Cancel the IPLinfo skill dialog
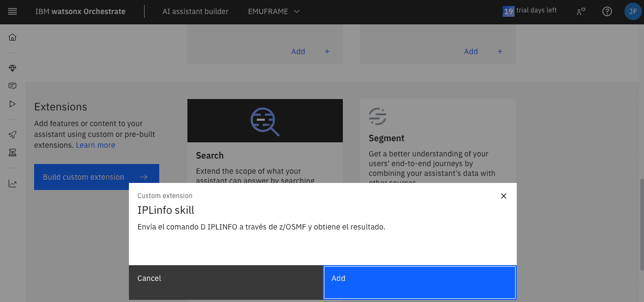 [x=226, y=282]
